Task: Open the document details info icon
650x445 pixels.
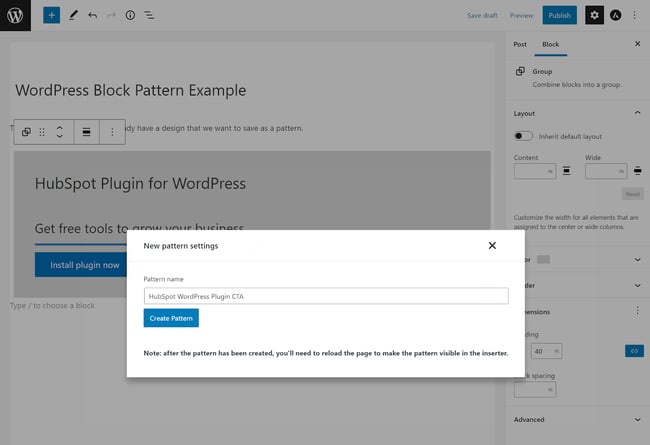Action: 130,15
